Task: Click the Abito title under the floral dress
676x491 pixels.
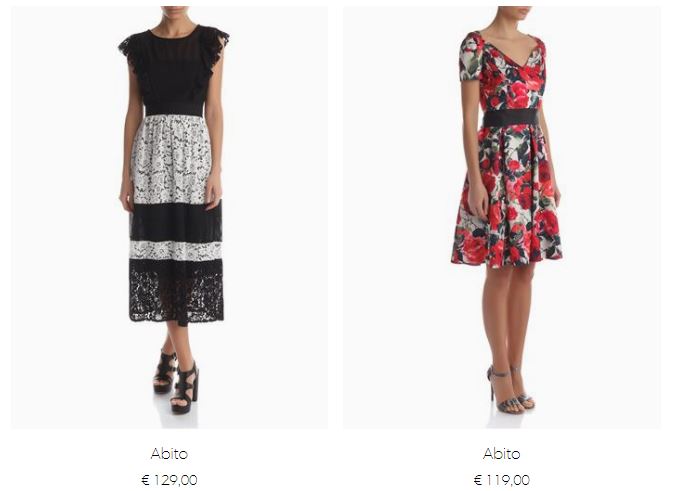Action: pos(501,453)
